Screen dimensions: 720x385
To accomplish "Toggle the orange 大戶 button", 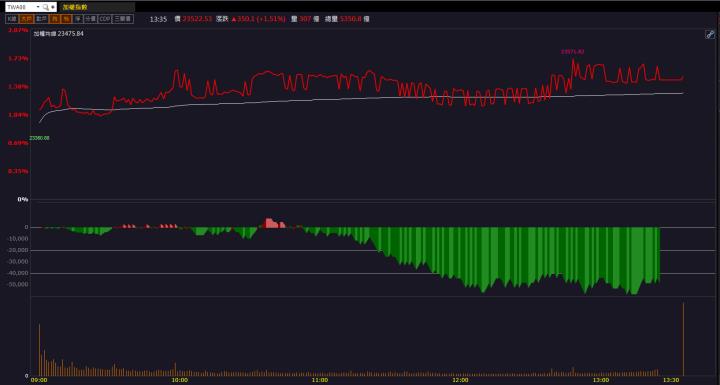I will (26, 19).
